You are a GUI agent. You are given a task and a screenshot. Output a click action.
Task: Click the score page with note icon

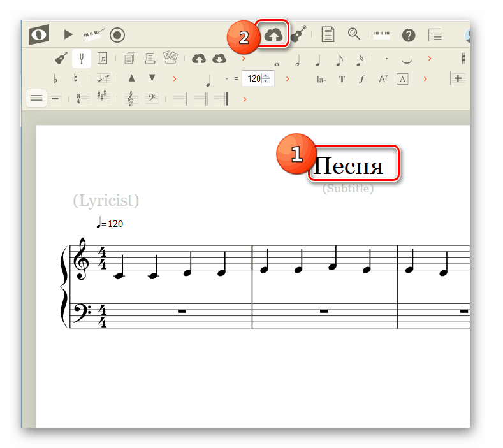(x=102, y=59)
